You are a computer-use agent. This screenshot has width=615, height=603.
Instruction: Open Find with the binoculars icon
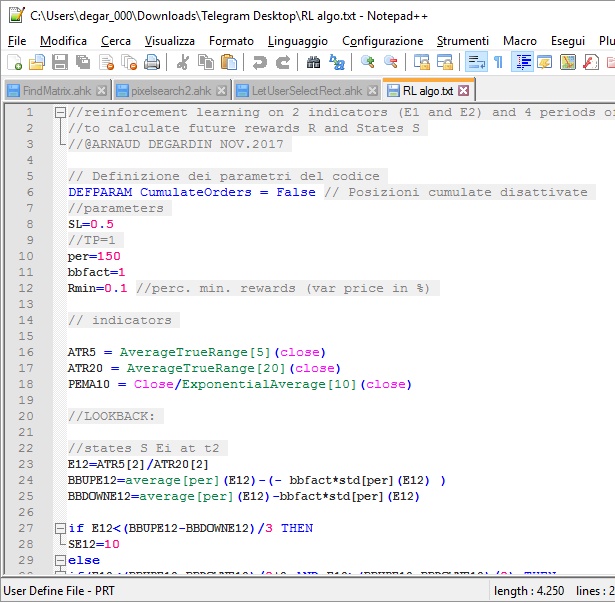[x=313, y=62]
